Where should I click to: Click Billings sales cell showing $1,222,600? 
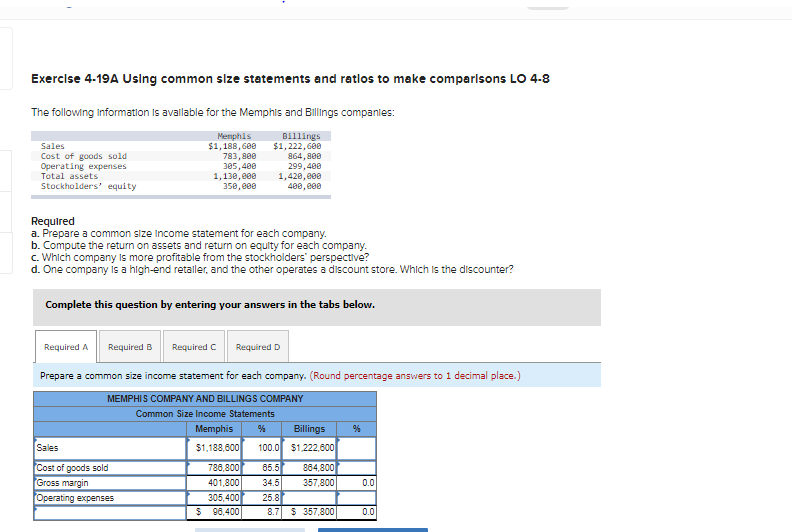pyautogui.click(x=309, y=448)
